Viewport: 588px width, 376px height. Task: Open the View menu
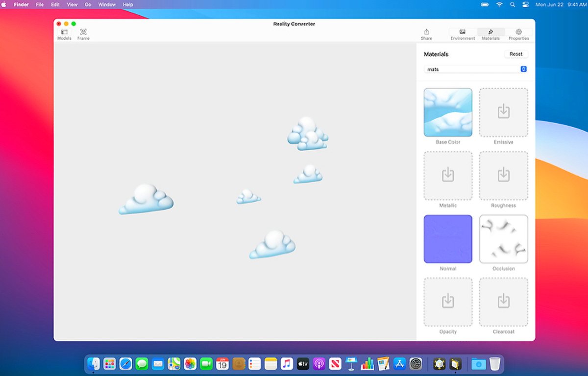(x=72, y=4)
